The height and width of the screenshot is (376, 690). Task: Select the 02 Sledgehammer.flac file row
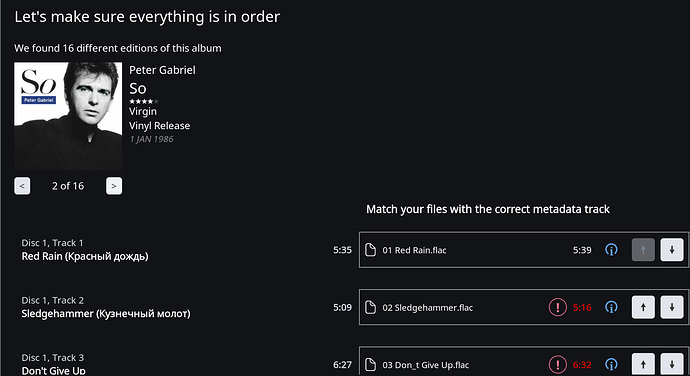click(524, 307)
